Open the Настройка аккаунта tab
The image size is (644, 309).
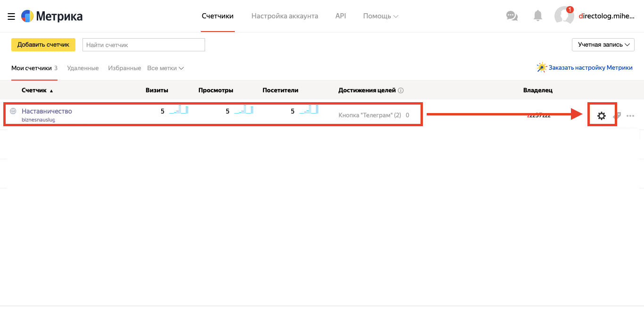(x=285, y=16)
